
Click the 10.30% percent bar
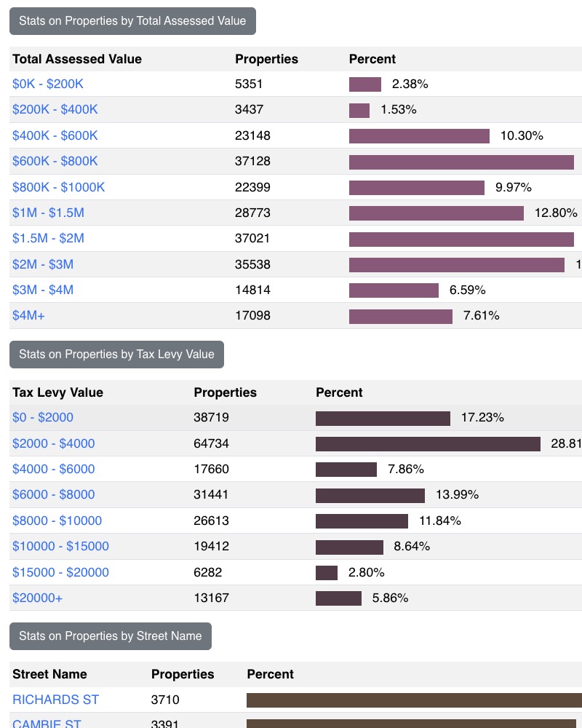[419, 136]
